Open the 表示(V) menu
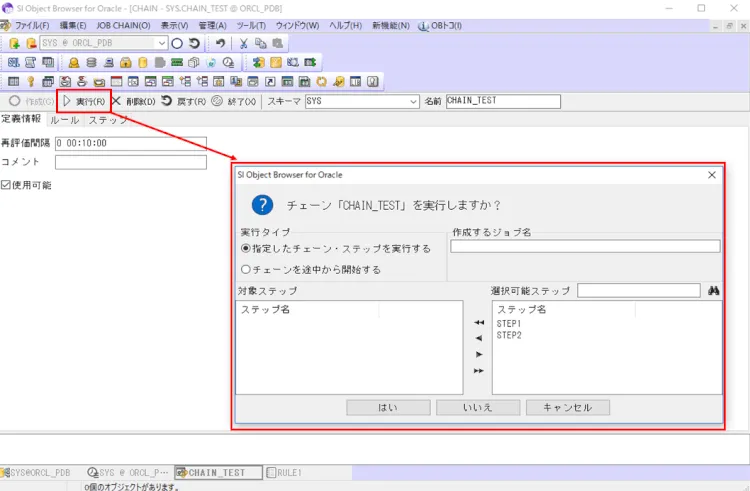The image size is (750, 491). pos(174,25)
